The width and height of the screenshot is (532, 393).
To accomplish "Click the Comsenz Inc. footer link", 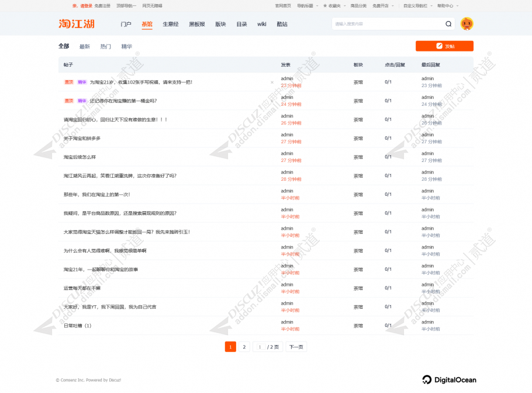I will 72,380.
